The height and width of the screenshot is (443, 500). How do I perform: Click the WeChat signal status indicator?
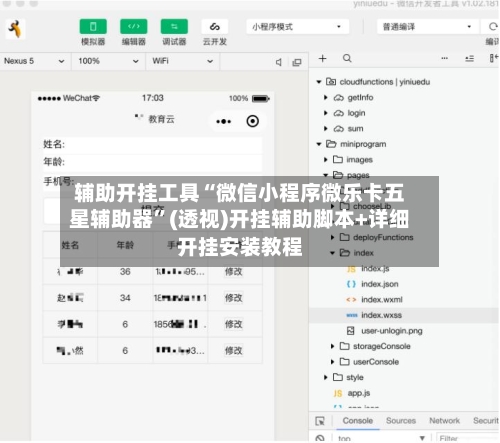tap(68, 98)
